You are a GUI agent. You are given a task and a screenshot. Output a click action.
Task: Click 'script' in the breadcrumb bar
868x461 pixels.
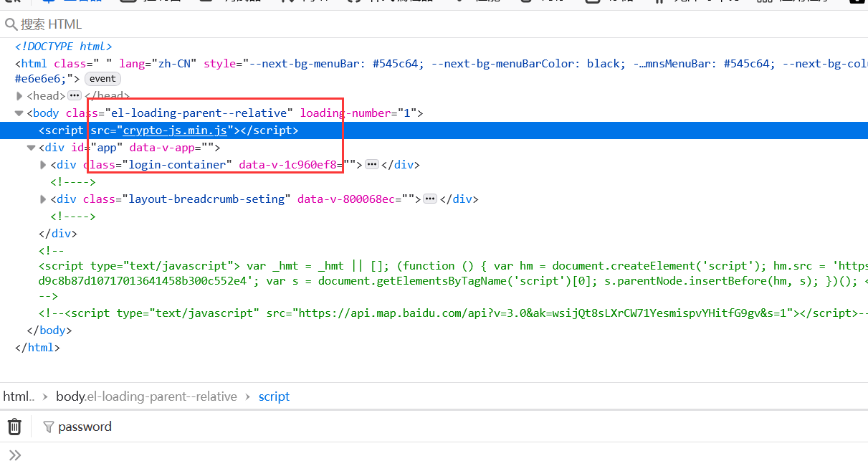click(x=274, y=396)
